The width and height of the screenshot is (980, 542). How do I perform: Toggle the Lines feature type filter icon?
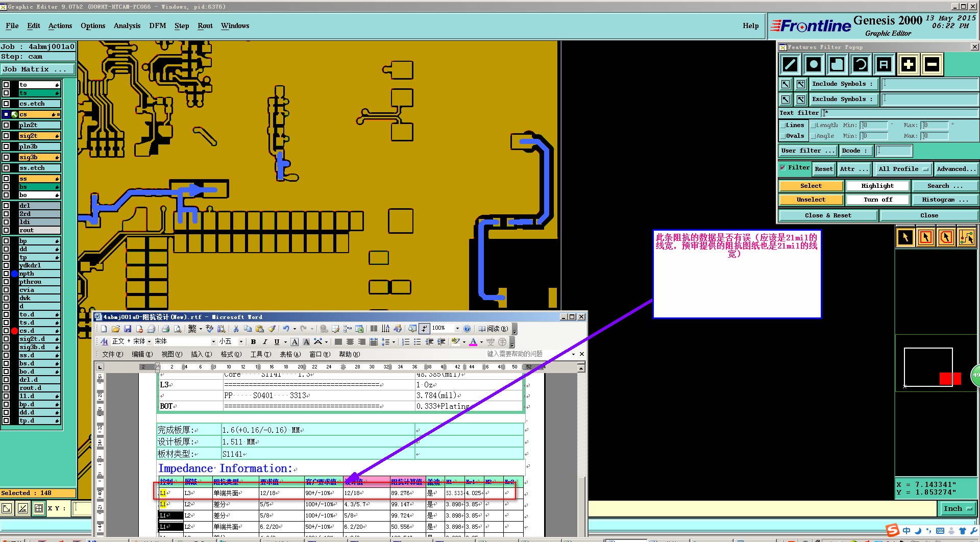790,64
